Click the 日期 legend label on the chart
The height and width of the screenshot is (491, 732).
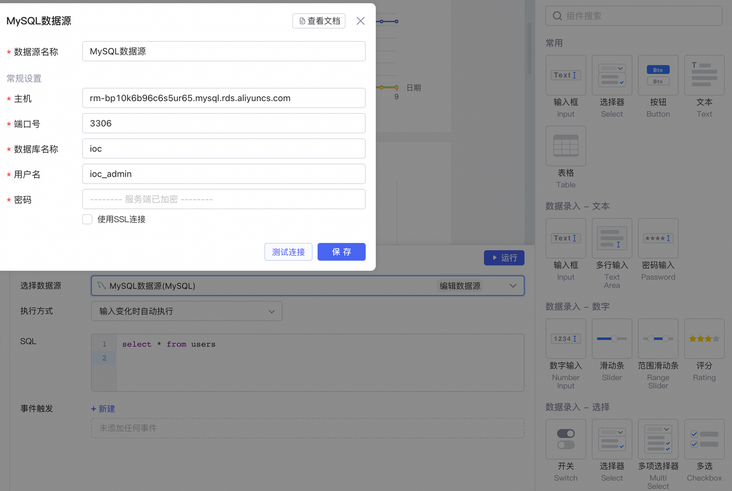click(414, 88)
